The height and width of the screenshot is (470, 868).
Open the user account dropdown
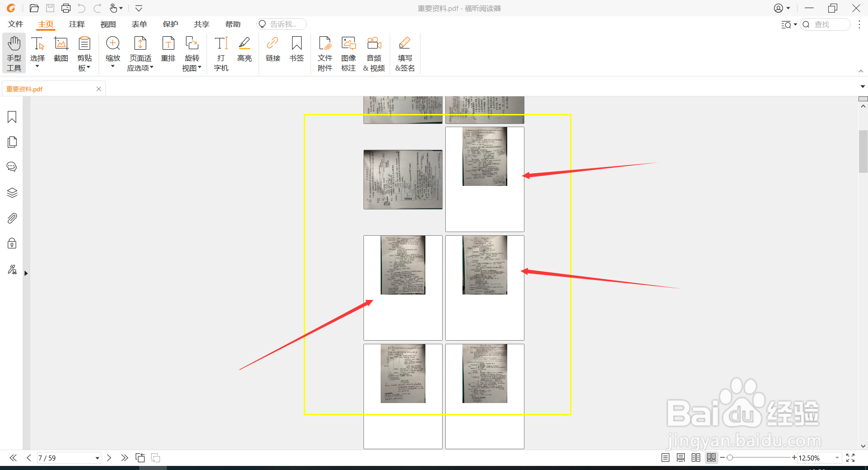tap(782, 8)
